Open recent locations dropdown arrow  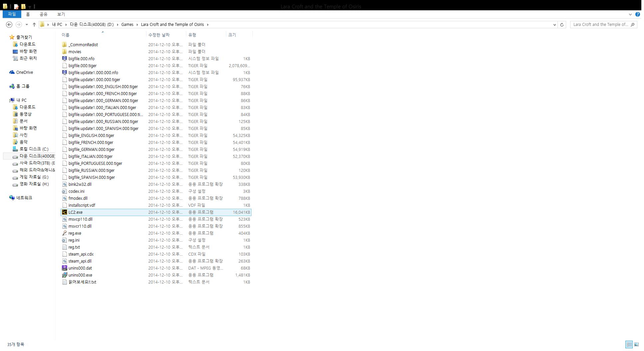coord(27,25)
